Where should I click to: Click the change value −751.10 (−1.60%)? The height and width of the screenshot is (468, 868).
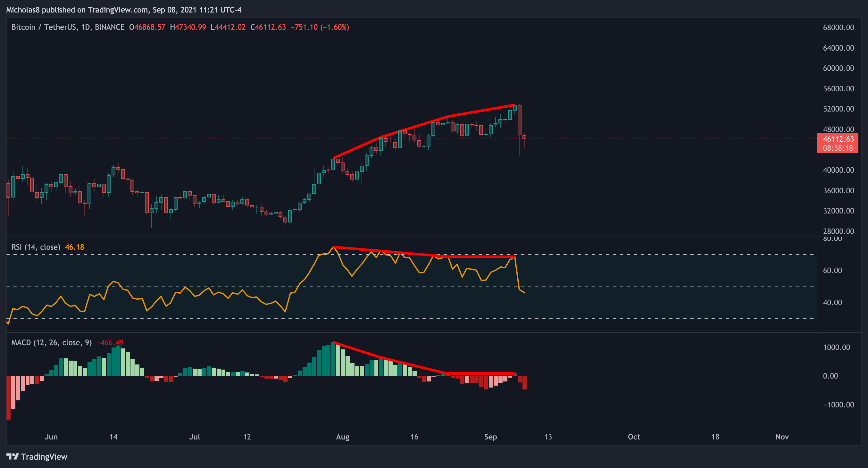pyautogui.click(x=320, y=27)
